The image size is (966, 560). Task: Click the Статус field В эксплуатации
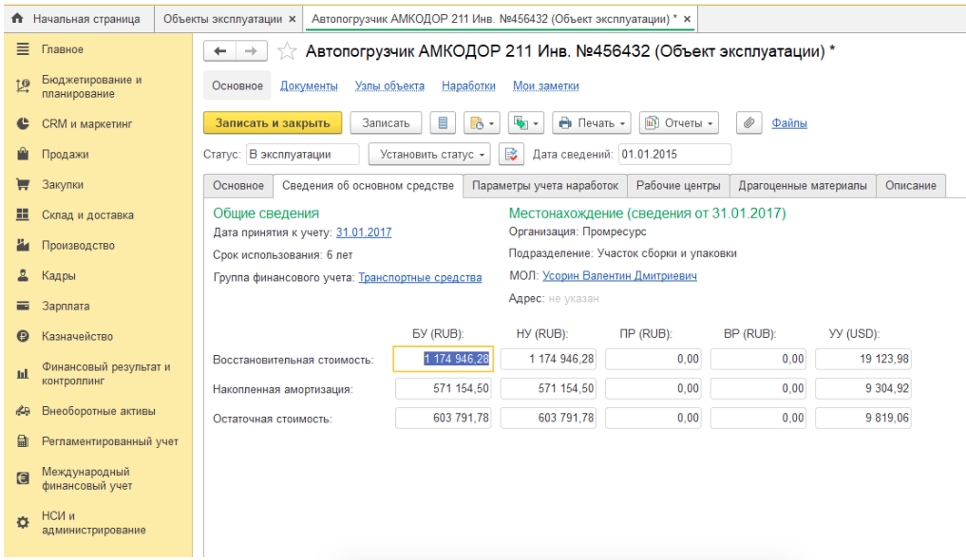pos(302,155)
